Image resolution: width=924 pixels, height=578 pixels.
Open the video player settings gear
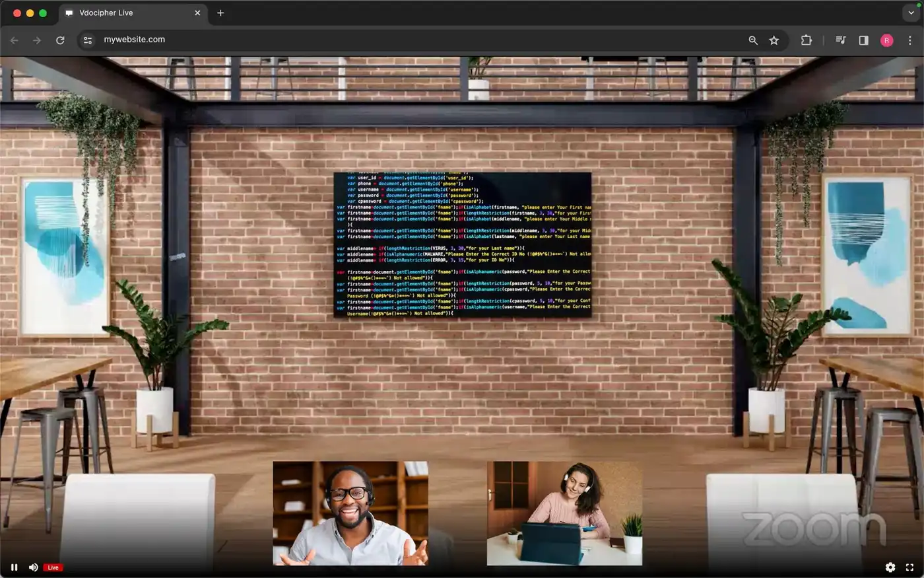[x=890, y=567]
